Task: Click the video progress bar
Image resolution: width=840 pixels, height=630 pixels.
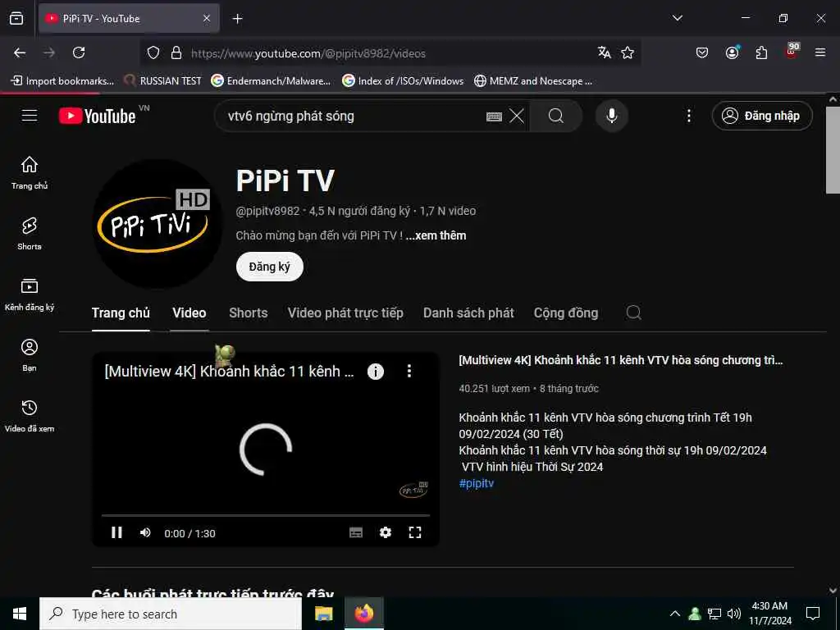Action: point(266,515)
